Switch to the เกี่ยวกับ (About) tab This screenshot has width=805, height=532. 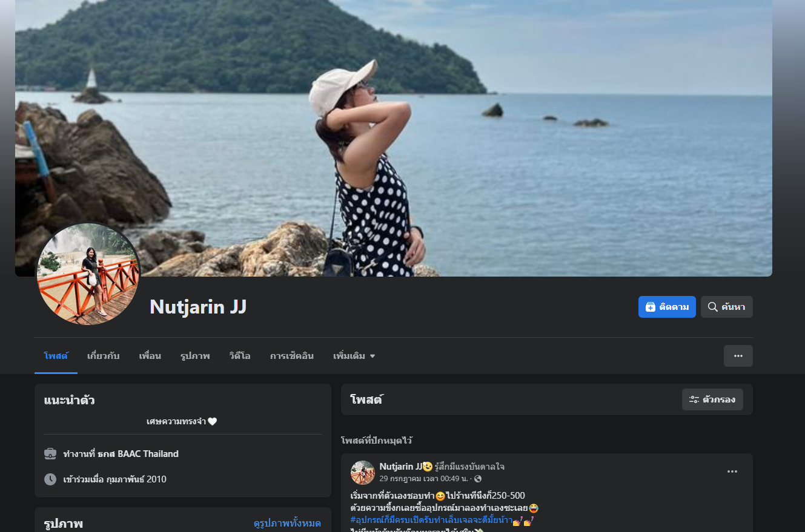coord(104,356)
